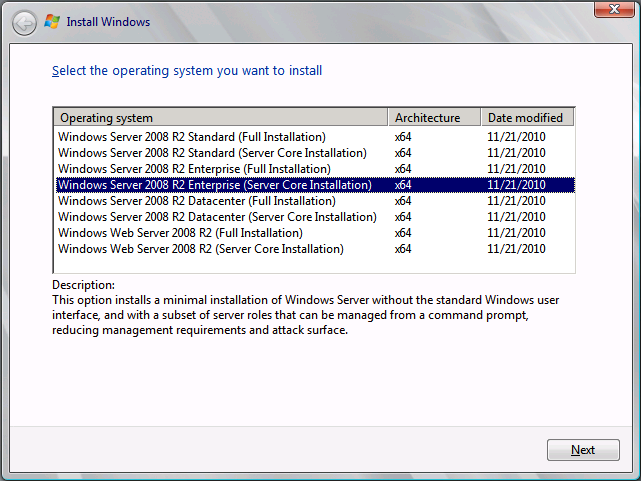Click the date in the highlighted Enterprise Server Core row
Screen dimensions: 641x481
click(x=516, y=185)
